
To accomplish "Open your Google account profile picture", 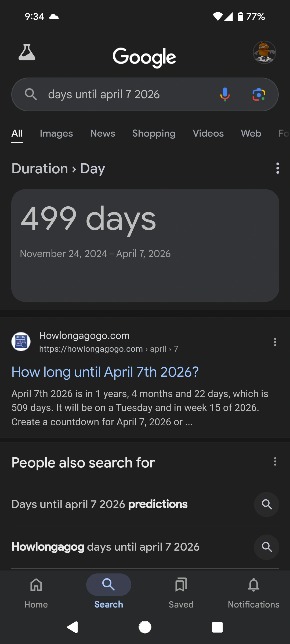I will coord(264,53).
